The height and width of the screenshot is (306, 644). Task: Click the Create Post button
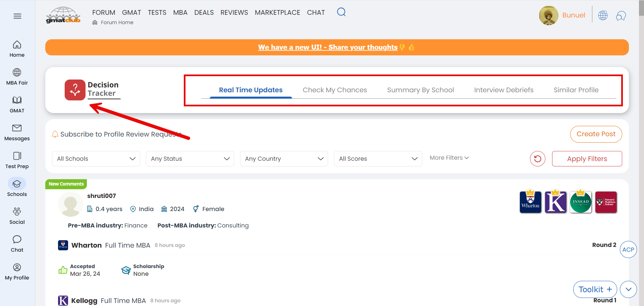[x=596, y=134]
